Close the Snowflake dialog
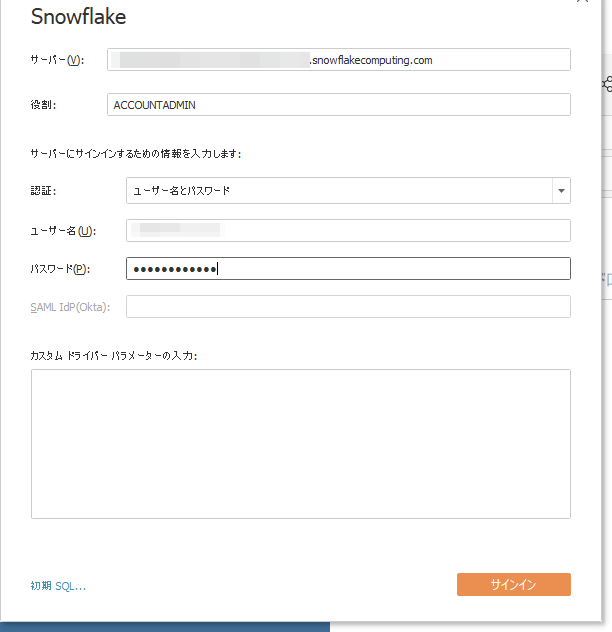612x632 pixels. (583, 1)
